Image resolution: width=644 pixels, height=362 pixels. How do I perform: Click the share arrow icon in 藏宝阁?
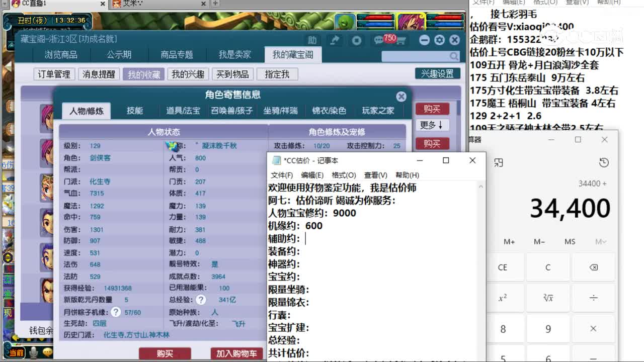point(335,40)
